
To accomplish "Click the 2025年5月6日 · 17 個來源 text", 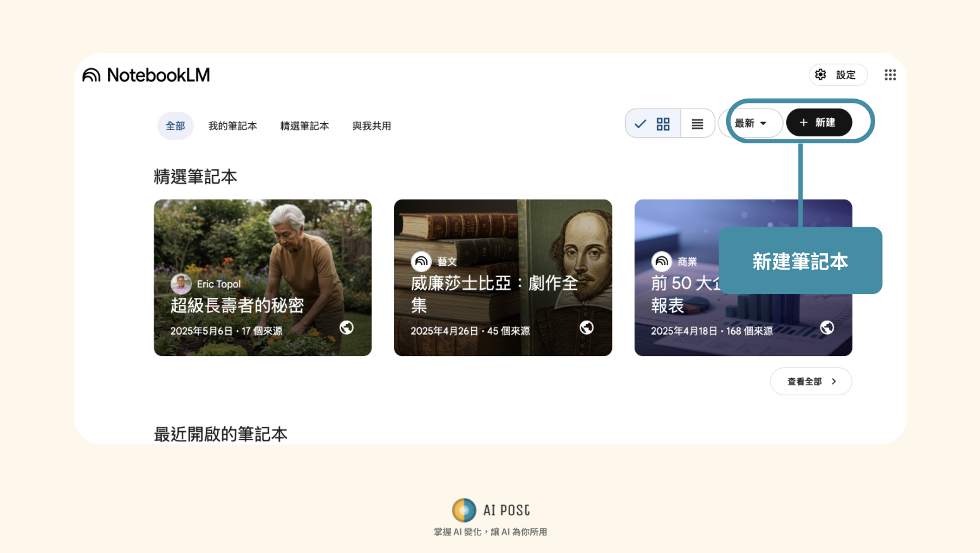I will click(227, 331).
